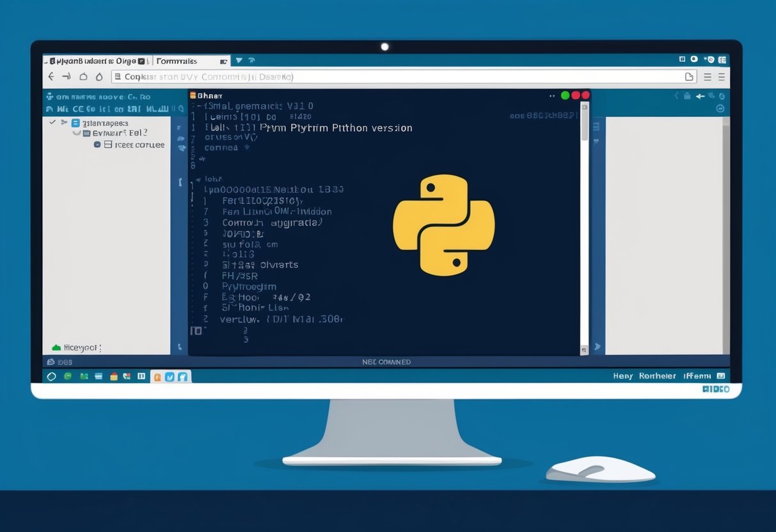The height and width of the screenshot is (532, 776).
Task: Collapse the Evrazari Fei tree item
Action: coord(76,133)
